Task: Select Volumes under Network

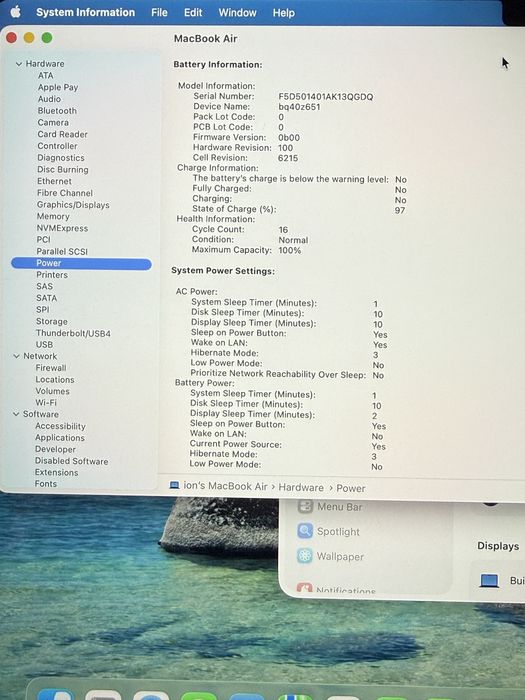Action: pos(52,391)
